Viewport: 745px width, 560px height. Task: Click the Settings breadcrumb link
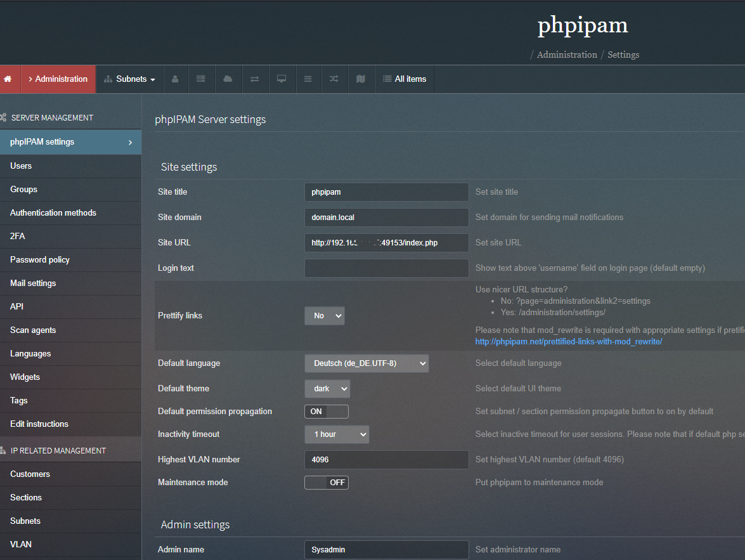(623, 55)
